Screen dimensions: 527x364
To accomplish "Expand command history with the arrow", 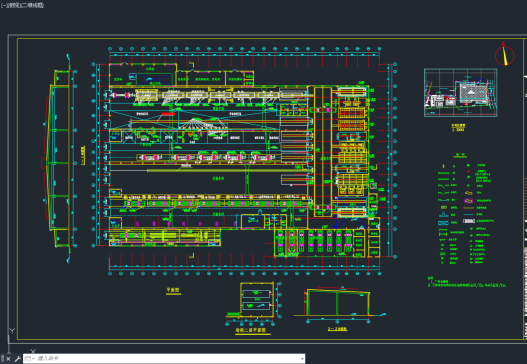I will [x=302, y=359].
